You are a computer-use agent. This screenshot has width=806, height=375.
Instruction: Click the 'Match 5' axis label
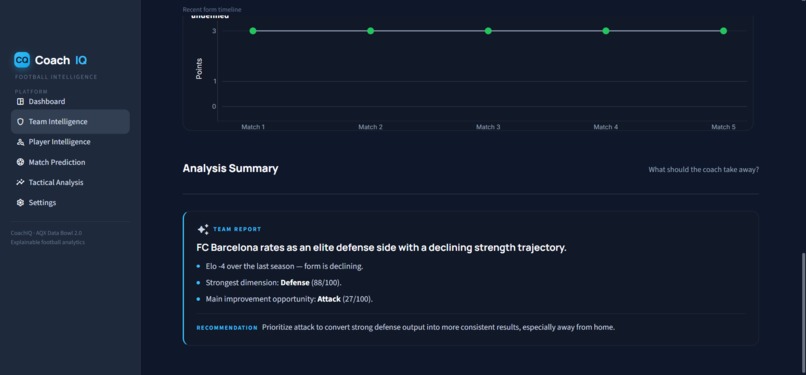pos(723,127)
